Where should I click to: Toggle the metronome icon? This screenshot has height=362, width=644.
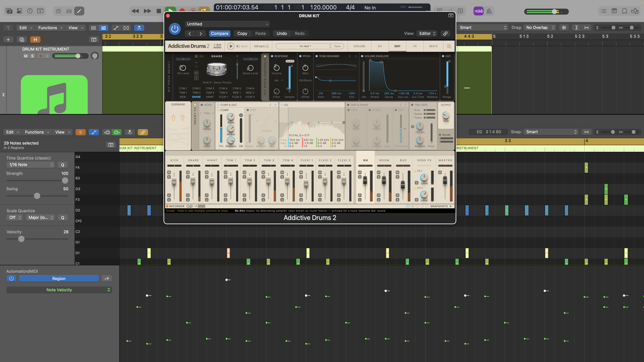(x=489, y=11)
